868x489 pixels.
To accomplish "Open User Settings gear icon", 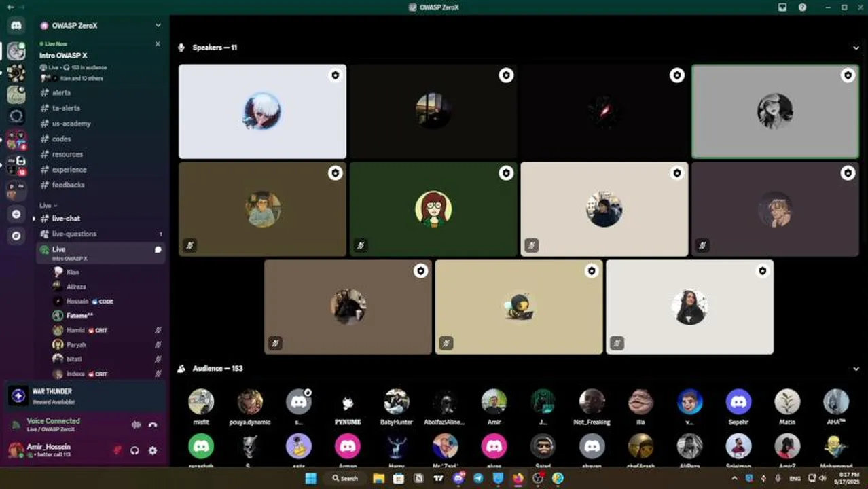I will click(153, 450).
